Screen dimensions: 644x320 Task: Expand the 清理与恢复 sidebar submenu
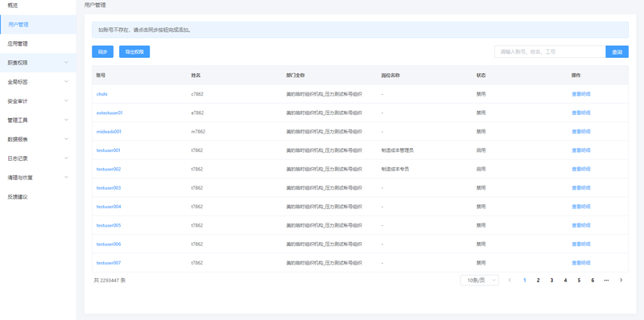pyautogui.click(x=38, y=178)
